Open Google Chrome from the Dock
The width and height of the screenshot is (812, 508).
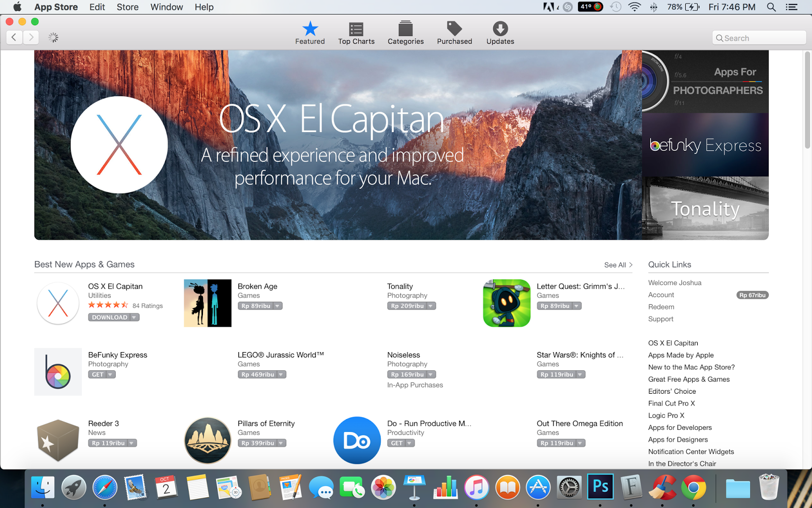point(693,488)
